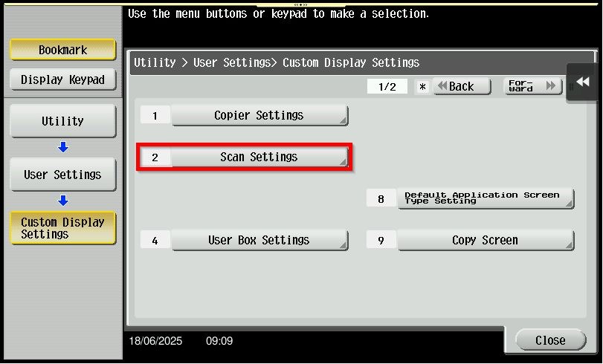Image resolution: width=603 pixels, height=364 pixels.
Task: Expand the side panel double-arrow tab
Action: click(583, 82)
